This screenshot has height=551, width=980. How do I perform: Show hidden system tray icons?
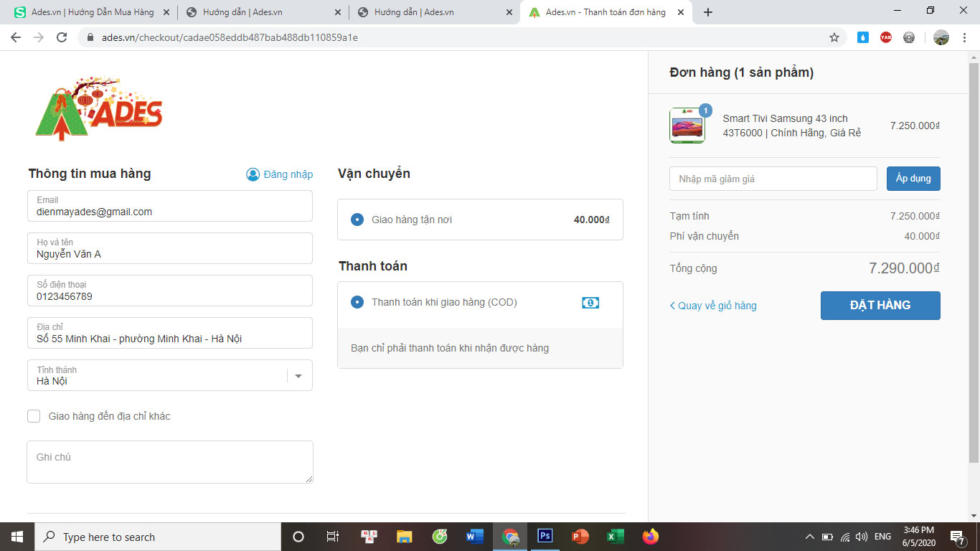coord(810,537)
